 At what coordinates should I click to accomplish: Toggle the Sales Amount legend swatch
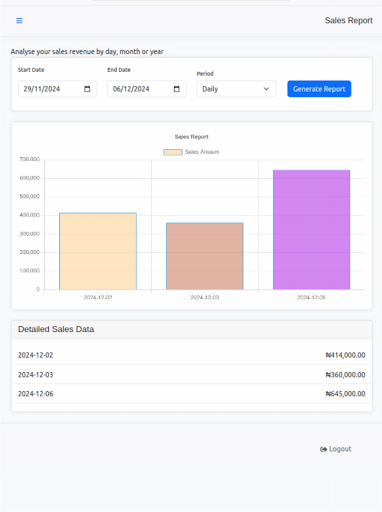pos(173,152)
